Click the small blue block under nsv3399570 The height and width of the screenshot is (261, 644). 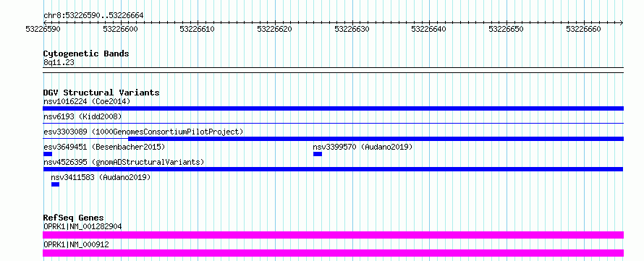(x=318, y=154)
